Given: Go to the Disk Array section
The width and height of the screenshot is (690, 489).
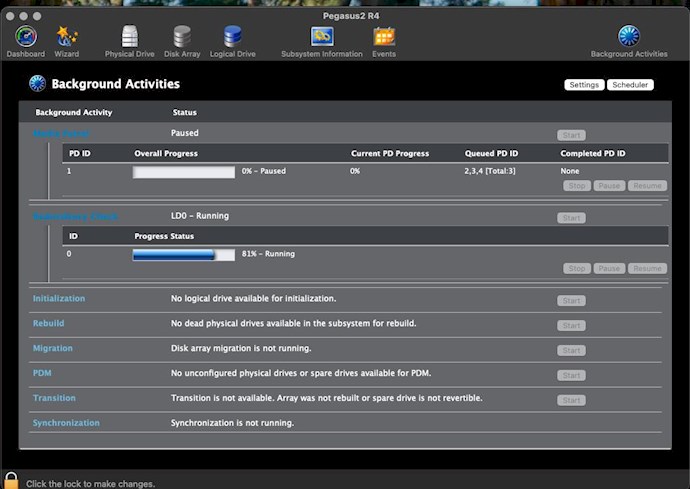Looking at the screenshot, I should tap(182, 42).
